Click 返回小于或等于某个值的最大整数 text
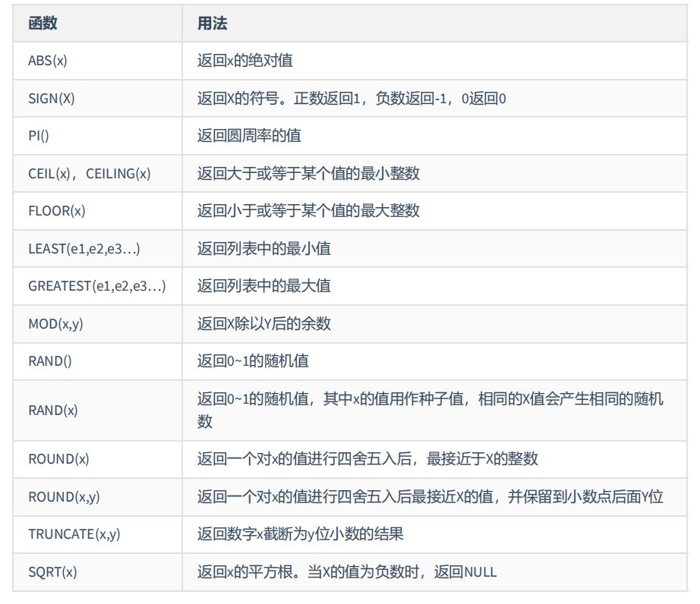Screen dimensions: 700x604 [308, 211]
